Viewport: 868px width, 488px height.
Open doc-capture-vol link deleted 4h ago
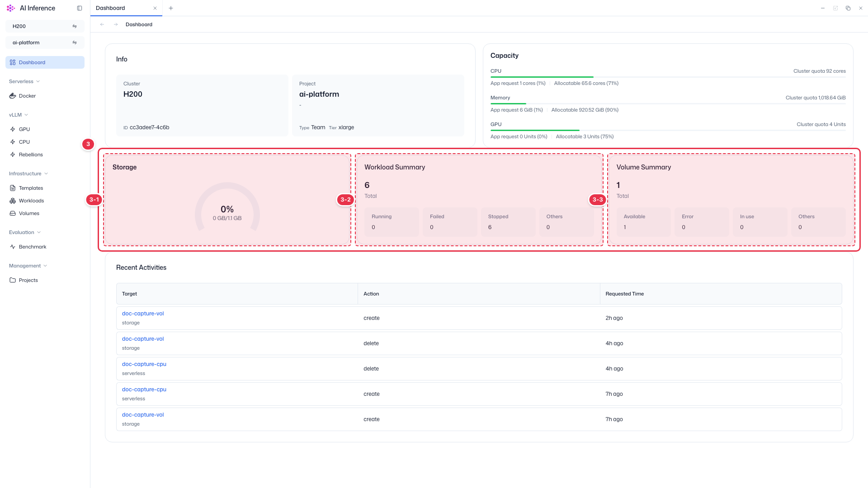143,339
